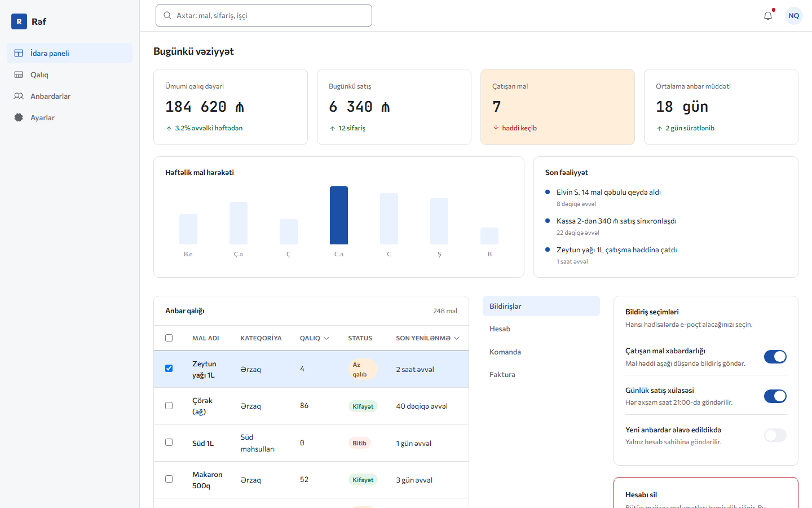Click the down arrow beside həddi keçib
Viewport: 812px width, 508px height.
pyautogui.click(x=496, y=128)
